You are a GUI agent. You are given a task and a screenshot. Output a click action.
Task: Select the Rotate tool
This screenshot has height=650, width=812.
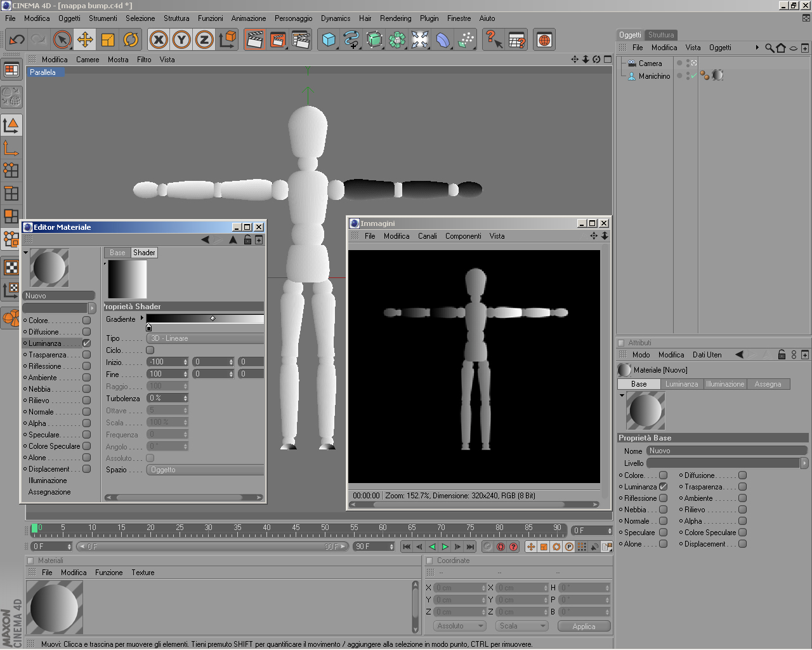pos(131,40)
